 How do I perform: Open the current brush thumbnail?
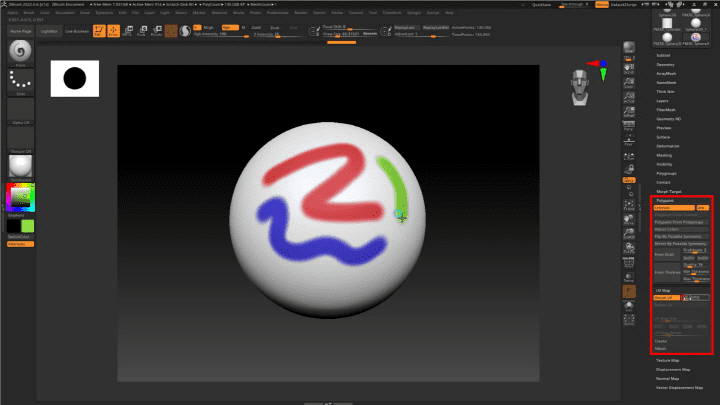click(20, 53)
